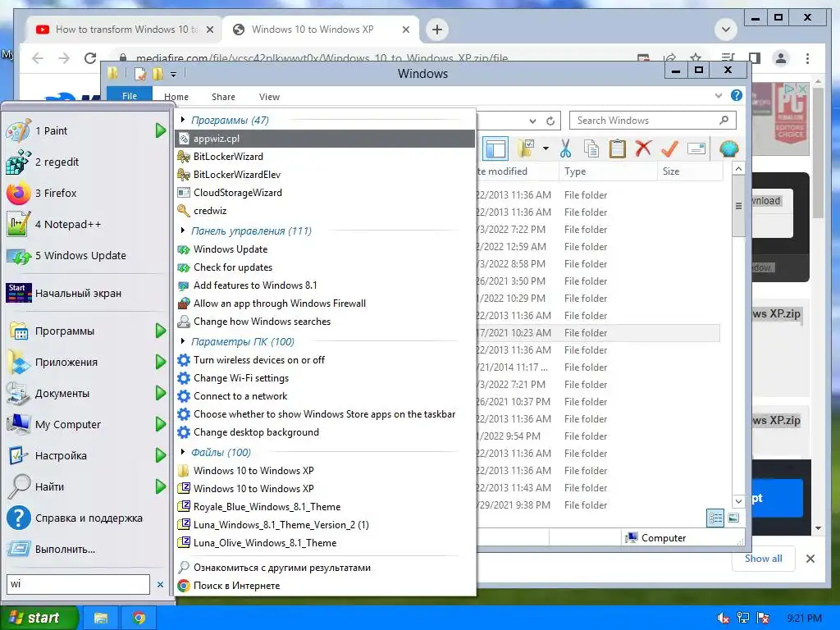Open the Home ribbon tab
Viewport: 840px width, 630px height.
(176, 97)
